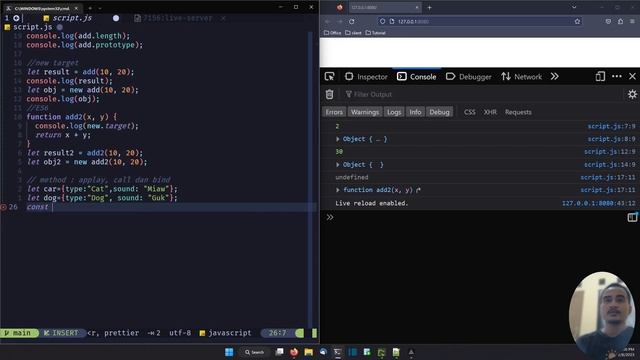Image resolution: width=640 pixels, height=360 pixels.
Task: Reload the browser page
Action: (x=351, y=21)
